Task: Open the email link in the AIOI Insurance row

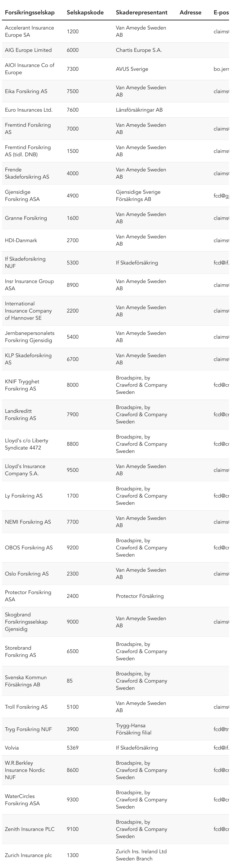Action: (x=221, y=69)
